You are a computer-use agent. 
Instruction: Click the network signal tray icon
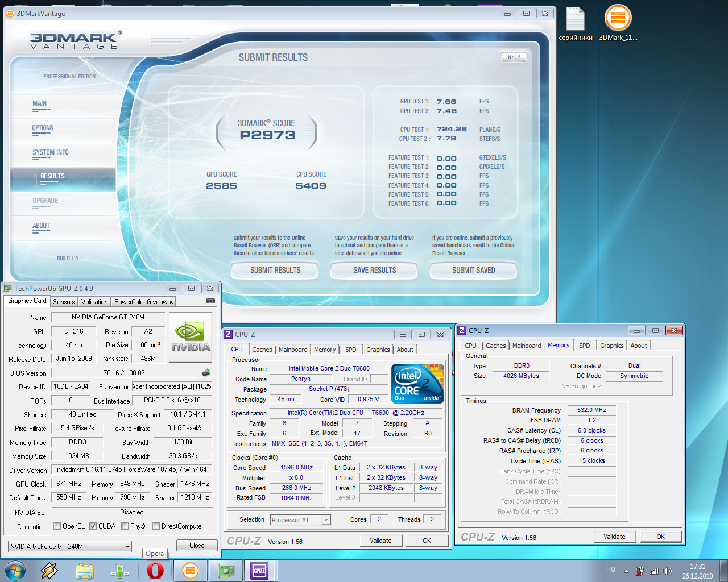[x=653, y=571]
